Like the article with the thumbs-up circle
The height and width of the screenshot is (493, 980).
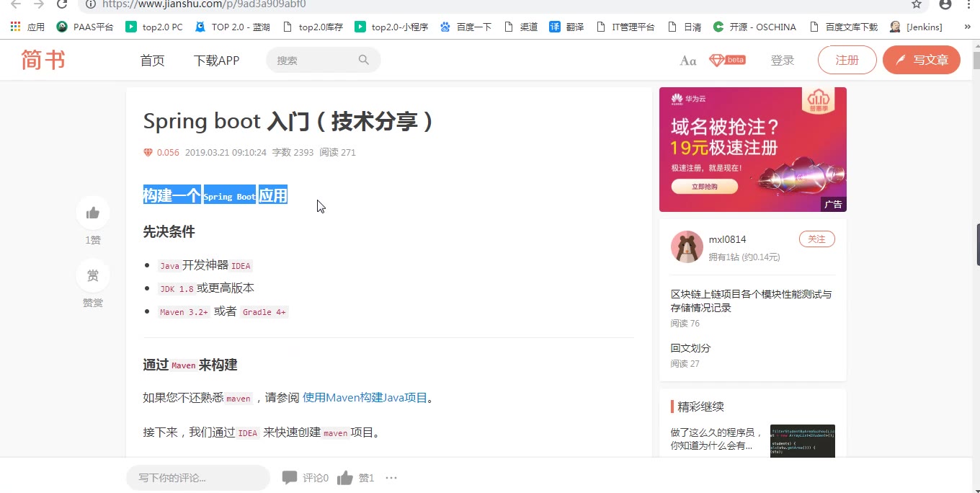tap(93, 213)
